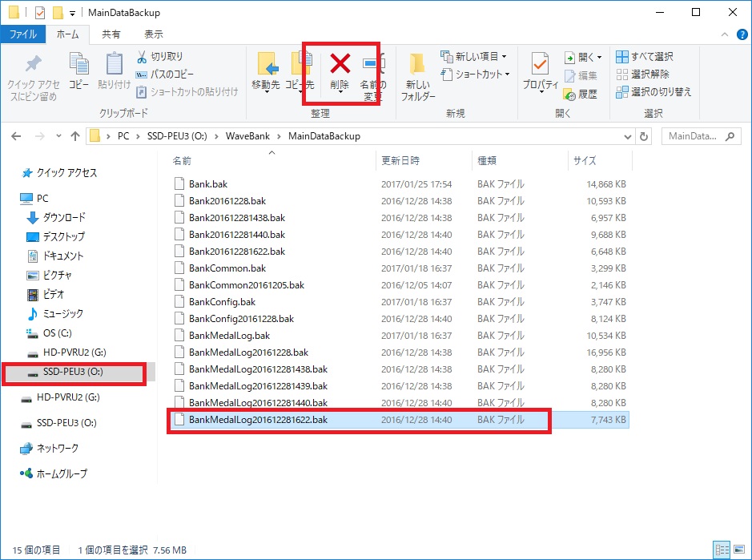Click the Refresh address bar button
752x560 pixels.
click(x=644, y=137)
